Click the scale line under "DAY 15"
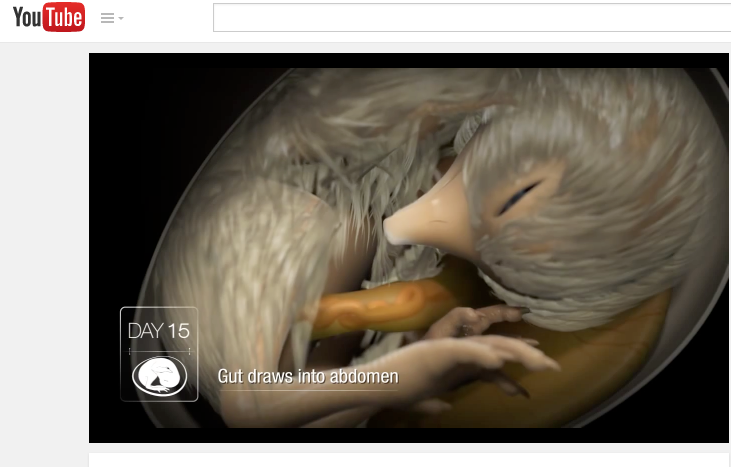 coord(158,351)
